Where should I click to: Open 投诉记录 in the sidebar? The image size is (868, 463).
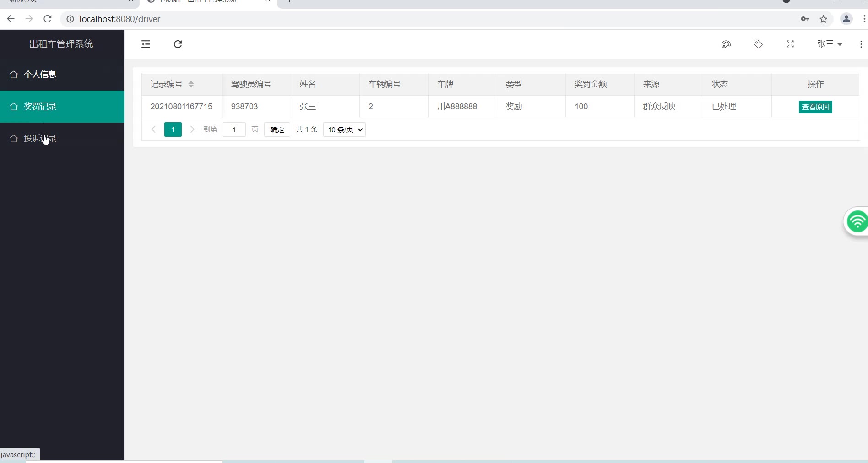62,139
